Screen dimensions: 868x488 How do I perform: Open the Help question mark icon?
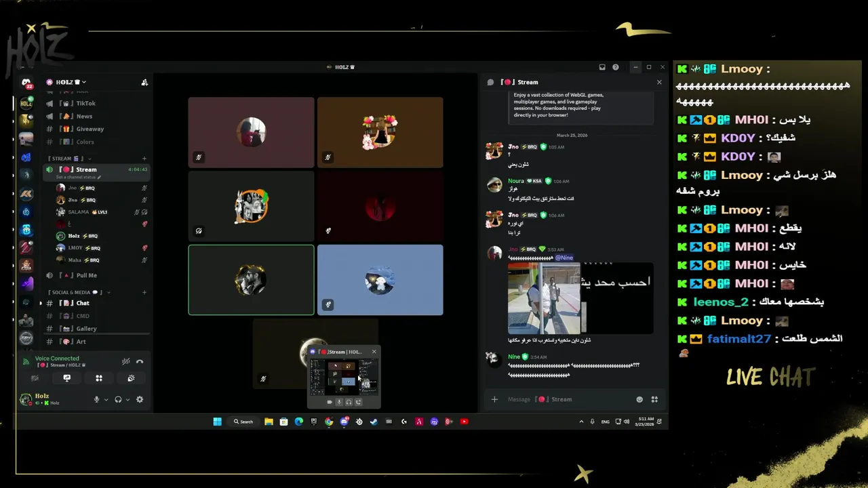(x=616, y=67)
